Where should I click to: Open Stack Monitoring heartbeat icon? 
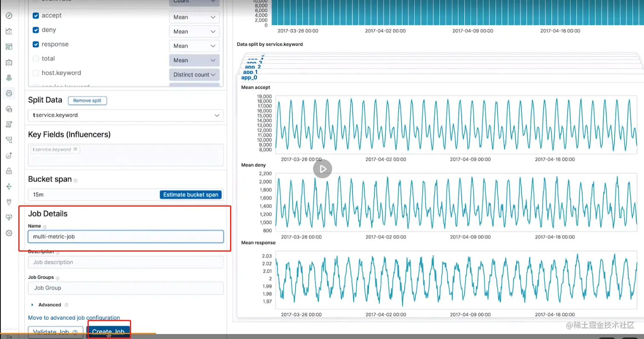9,217
